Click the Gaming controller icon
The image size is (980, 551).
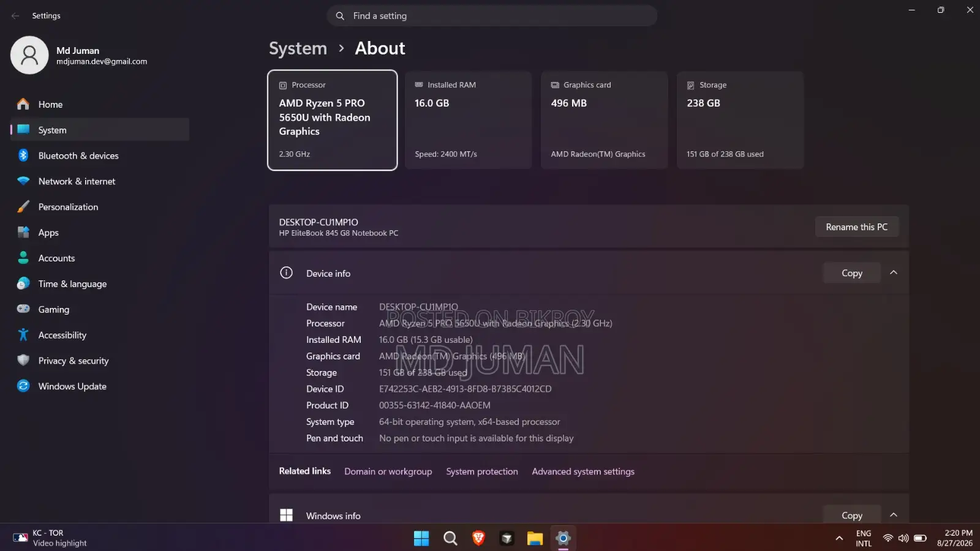(23, 309)
